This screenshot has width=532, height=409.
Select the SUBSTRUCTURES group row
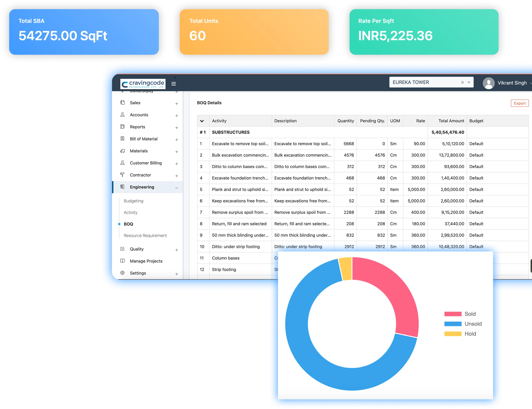click(x=363, y=132)
